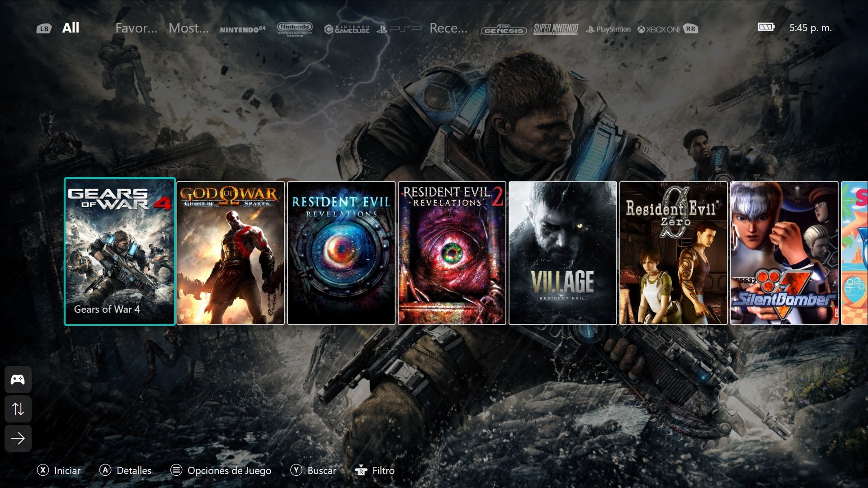Open the Silent Bomber cover
The image size is (868, 488).
pyautogui.click(x=784, y=253)
